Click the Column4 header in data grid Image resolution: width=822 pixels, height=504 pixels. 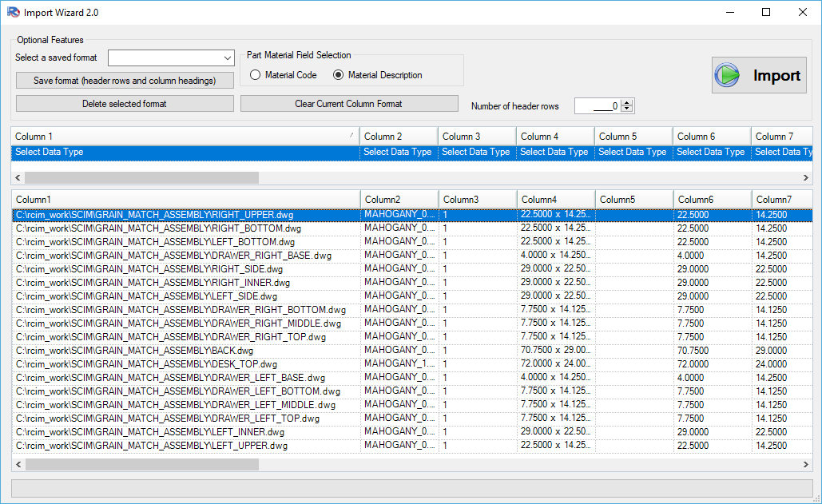click(554, 199)
